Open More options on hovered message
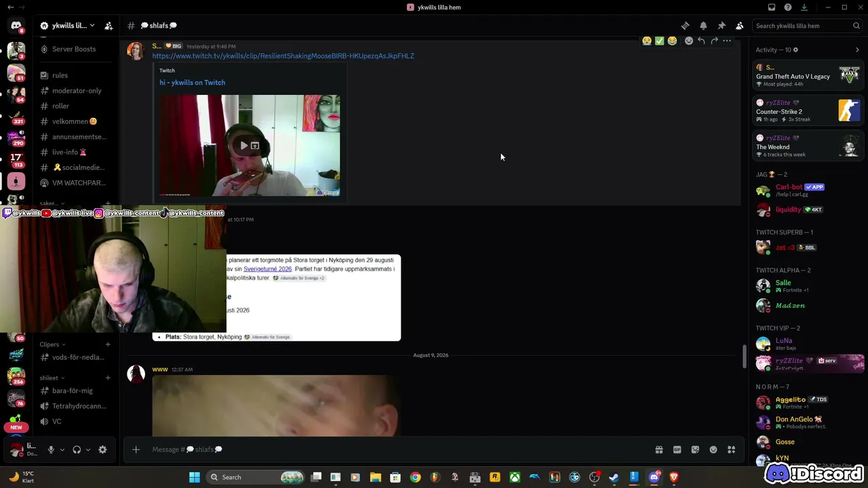This screenshot has width=868, height=488. tap(727, 41)
